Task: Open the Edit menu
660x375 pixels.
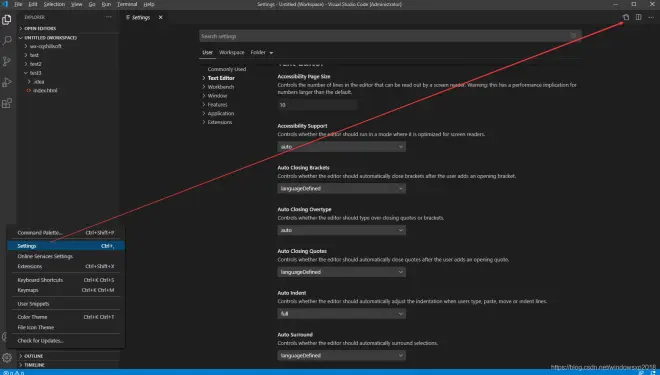Action: 33,4
